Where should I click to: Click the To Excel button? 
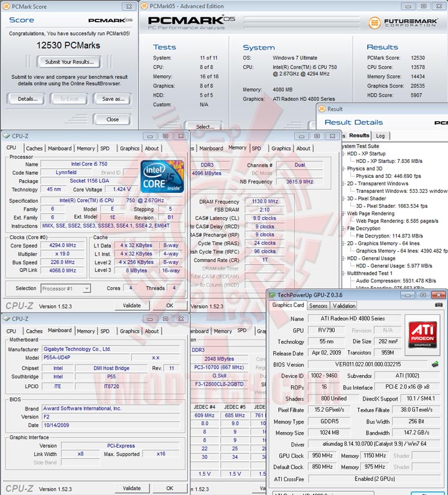pos(69,99)
